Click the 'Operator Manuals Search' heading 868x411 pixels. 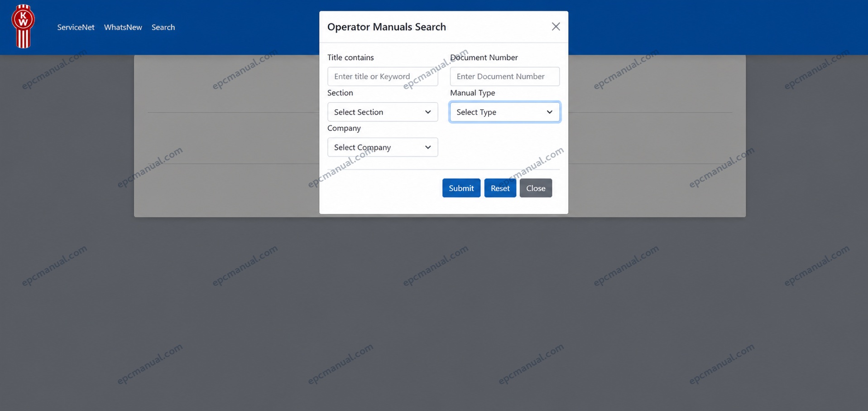click(387, 27)
